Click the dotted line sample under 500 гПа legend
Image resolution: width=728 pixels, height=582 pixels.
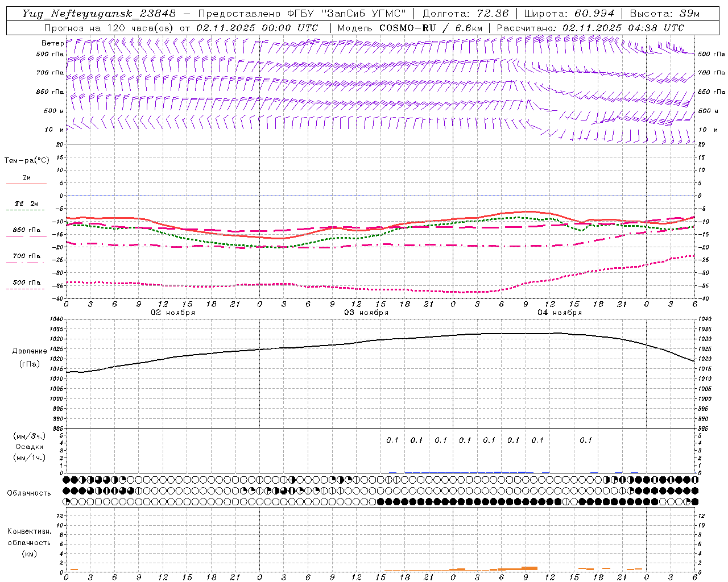[x=26, y=289]
